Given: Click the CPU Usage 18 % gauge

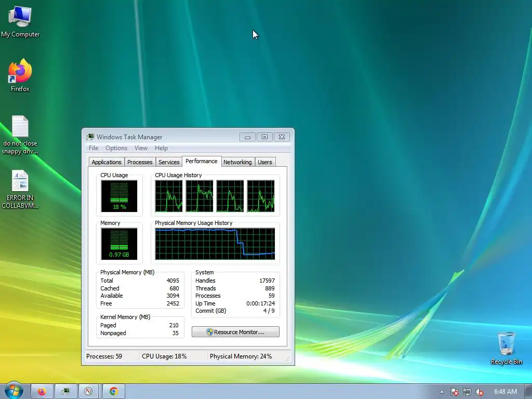Looking at the screenshot, I should click(x=119, y=196).
